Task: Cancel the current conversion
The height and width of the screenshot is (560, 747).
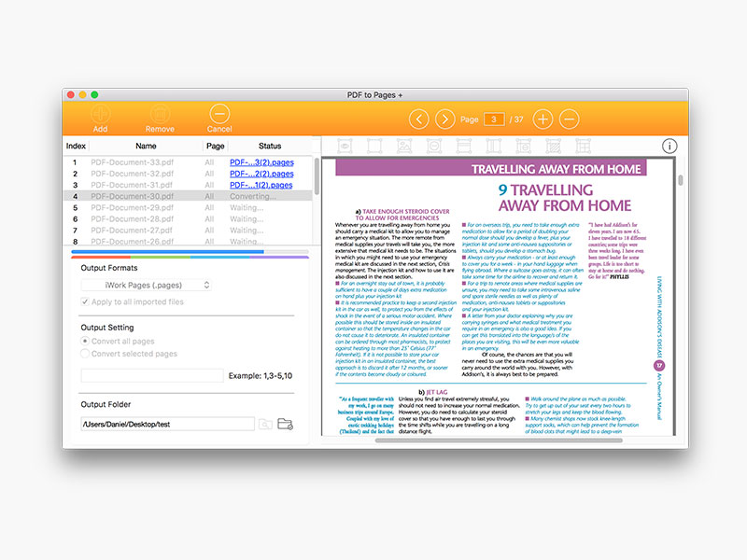Action: [219, 119]
